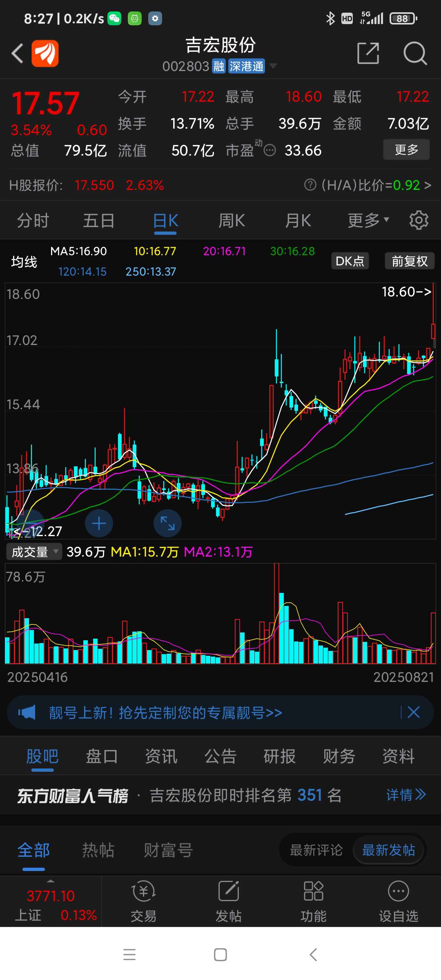Tap the megaphone announcement icon
The image size is (441, 980).
click(27, 713)
